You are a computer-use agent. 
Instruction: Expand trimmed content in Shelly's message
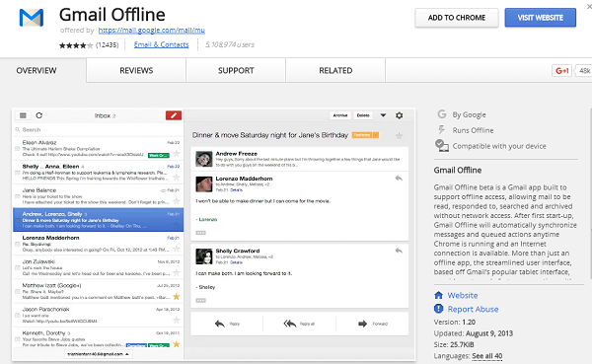[201, 300]
